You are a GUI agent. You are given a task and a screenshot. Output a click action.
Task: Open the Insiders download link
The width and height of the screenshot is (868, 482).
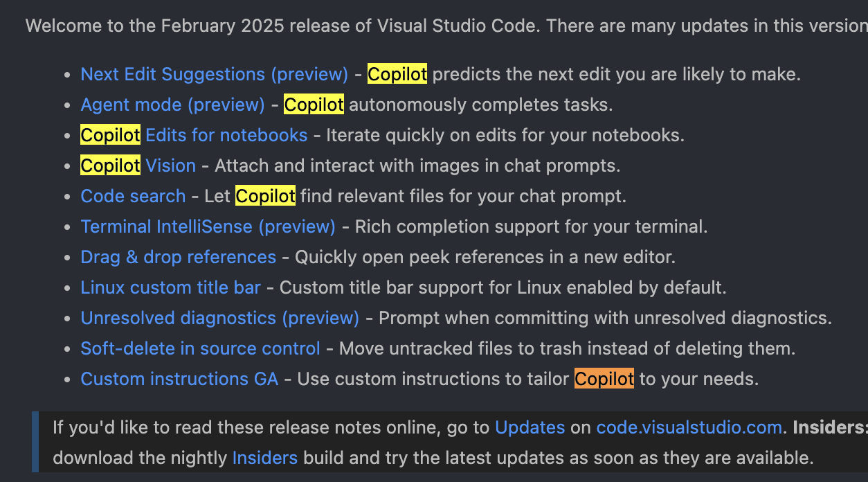pyautogui.click(x=265, y=458)
